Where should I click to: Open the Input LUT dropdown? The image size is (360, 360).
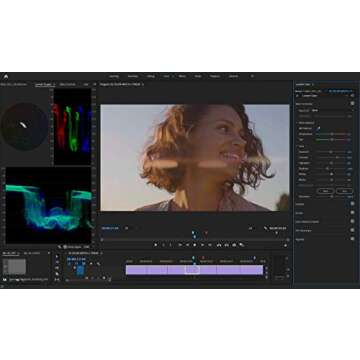click(x=331, y=110)
